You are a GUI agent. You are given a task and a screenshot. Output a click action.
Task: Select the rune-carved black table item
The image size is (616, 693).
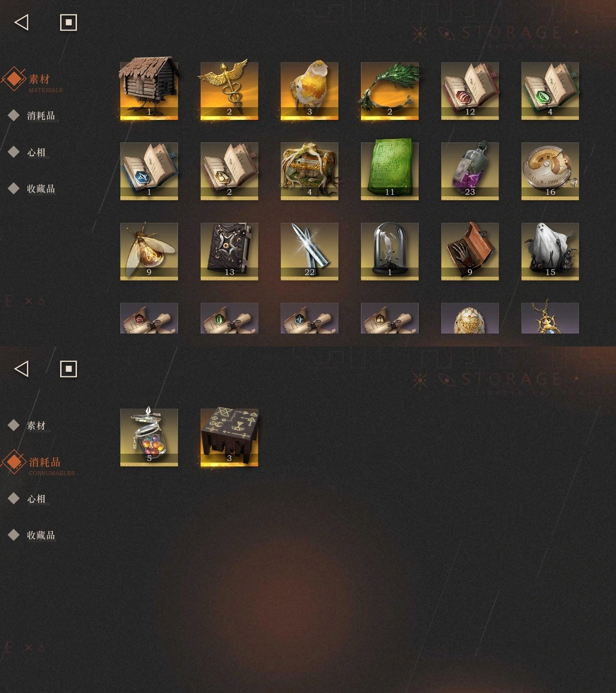click(x=229, y=437)
